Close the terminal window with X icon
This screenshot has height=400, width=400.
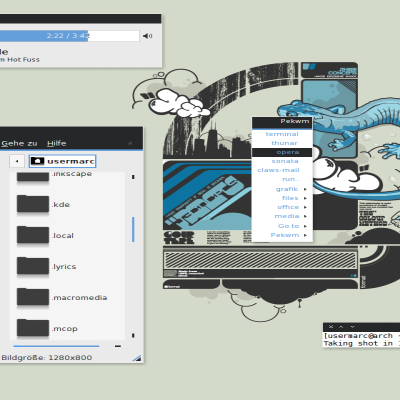[x=331, y=327]
